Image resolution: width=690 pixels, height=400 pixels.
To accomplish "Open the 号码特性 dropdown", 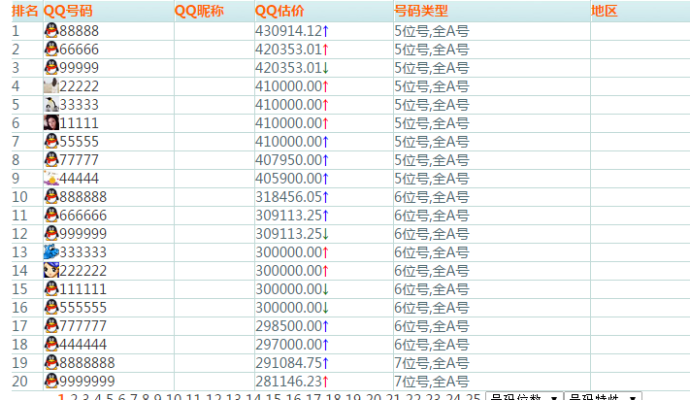I will [x=602, y=397].
